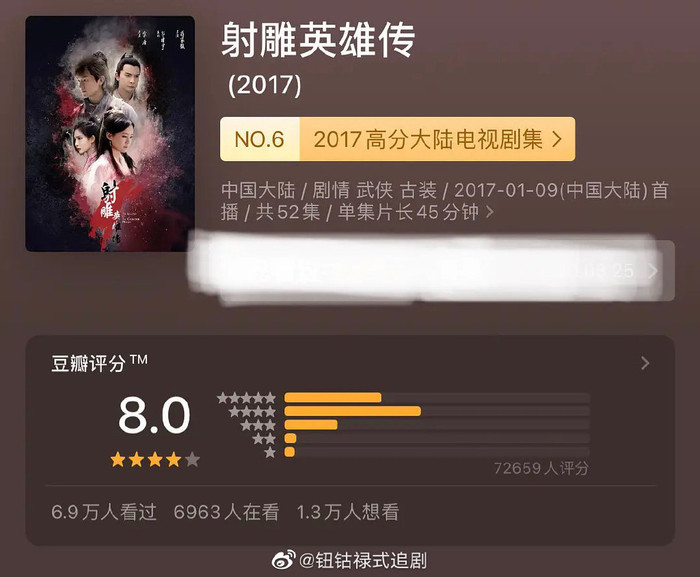Image resolution: width=700 pixels, height=577 pixels.
Task: Click the 8.0 rating score
Action: 154,415
